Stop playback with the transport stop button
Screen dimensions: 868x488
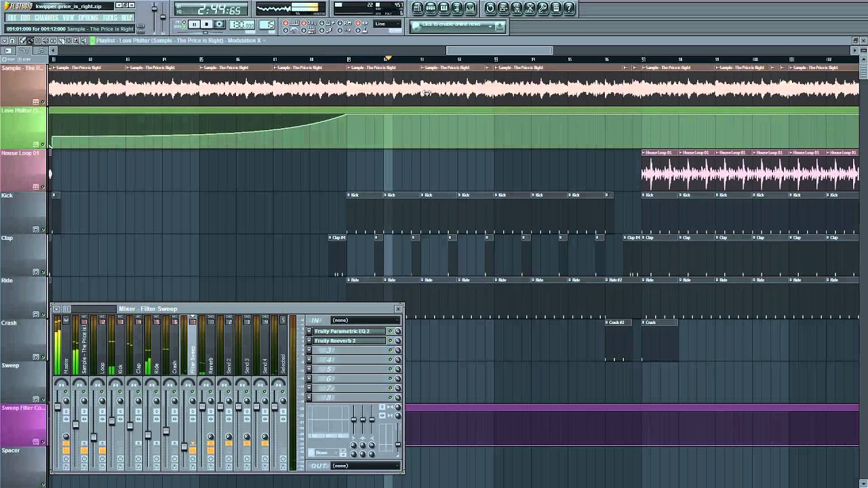coord(207,24)
